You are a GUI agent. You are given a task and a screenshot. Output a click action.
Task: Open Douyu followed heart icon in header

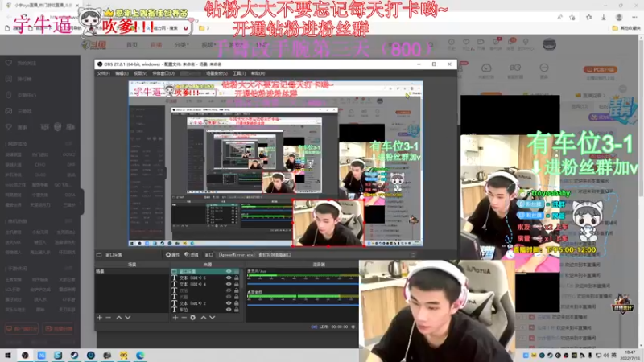[466, 43]
